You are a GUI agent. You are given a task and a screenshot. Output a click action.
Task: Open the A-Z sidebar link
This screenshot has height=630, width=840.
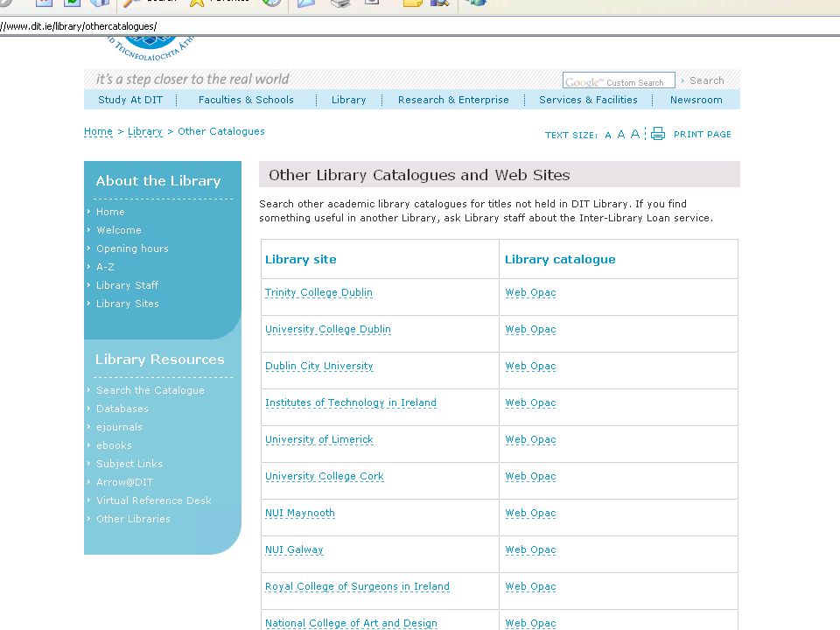[x=105, y=267]
